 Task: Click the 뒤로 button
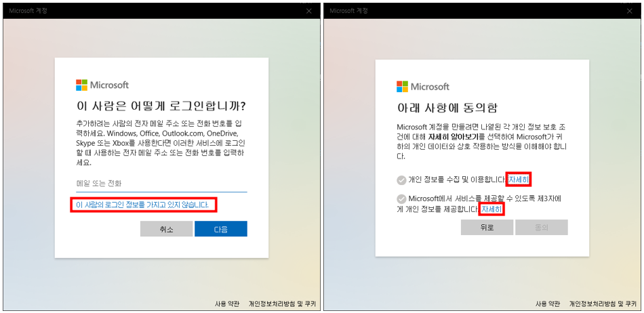(487, 227)
